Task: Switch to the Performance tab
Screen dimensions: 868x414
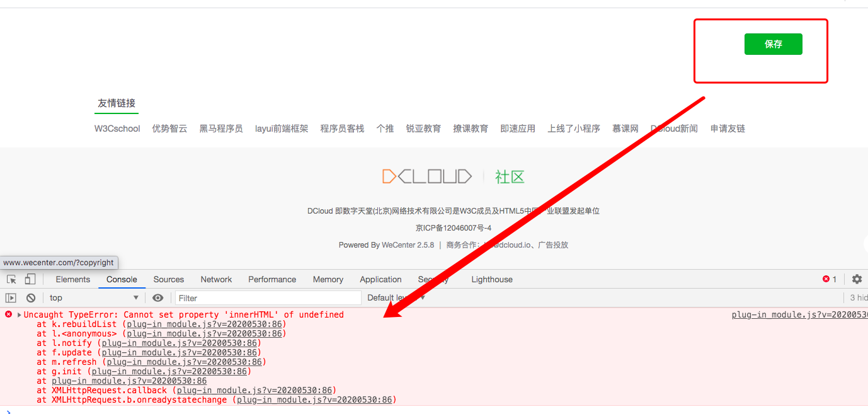Action: pyautogui.click(x=272, y=279)
